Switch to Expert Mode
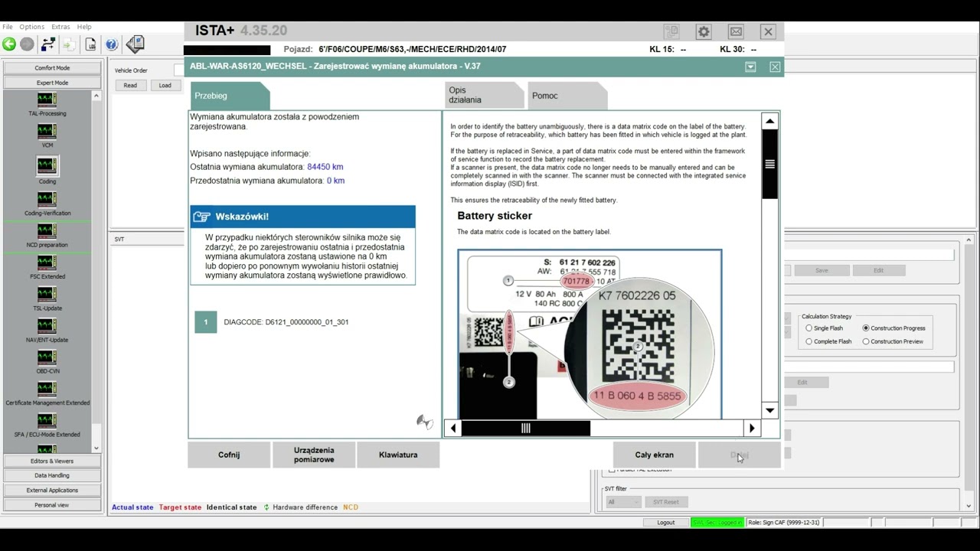Viewport: 980px width, 551px height. coord(52,83)
